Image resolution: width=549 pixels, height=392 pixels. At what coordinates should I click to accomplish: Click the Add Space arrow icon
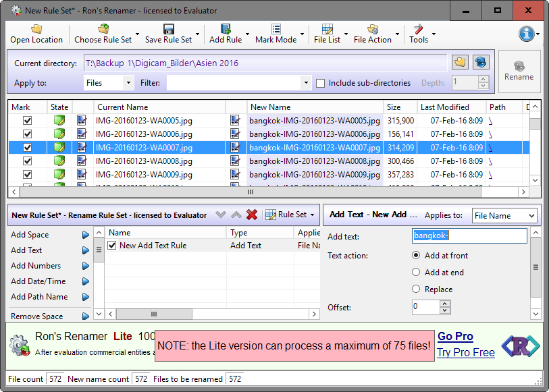tap(86, 235)
